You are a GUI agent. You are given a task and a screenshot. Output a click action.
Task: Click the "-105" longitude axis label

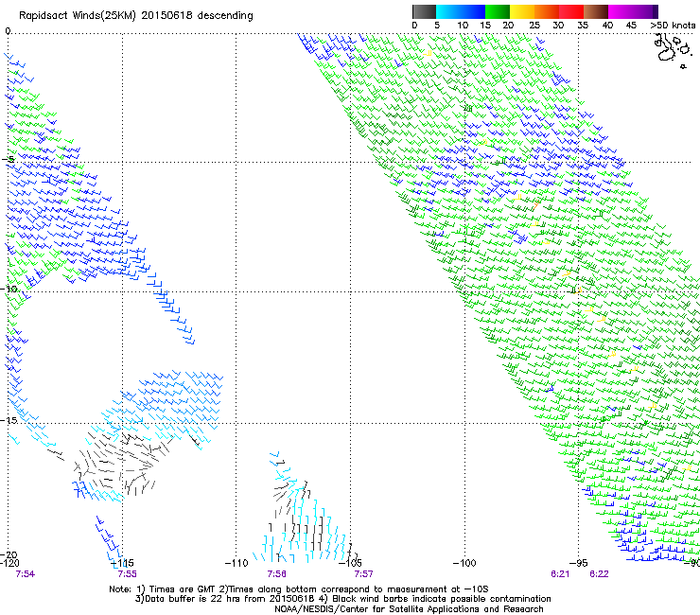pos(350,563)
